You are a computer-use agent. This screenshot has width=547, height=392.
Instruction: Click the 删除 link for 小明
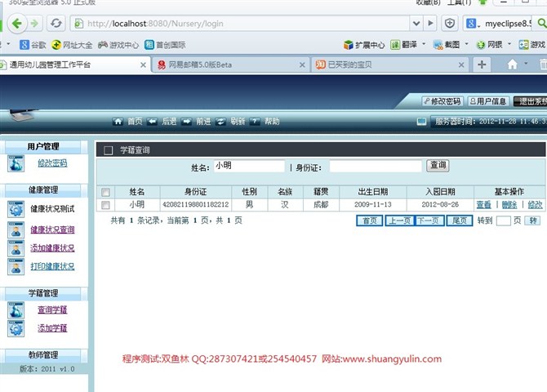[x=509, y=205]
